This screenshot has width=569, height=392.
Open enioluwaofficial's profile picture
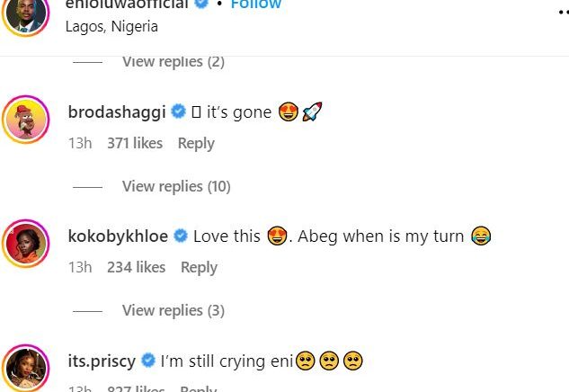click(25, 13)
